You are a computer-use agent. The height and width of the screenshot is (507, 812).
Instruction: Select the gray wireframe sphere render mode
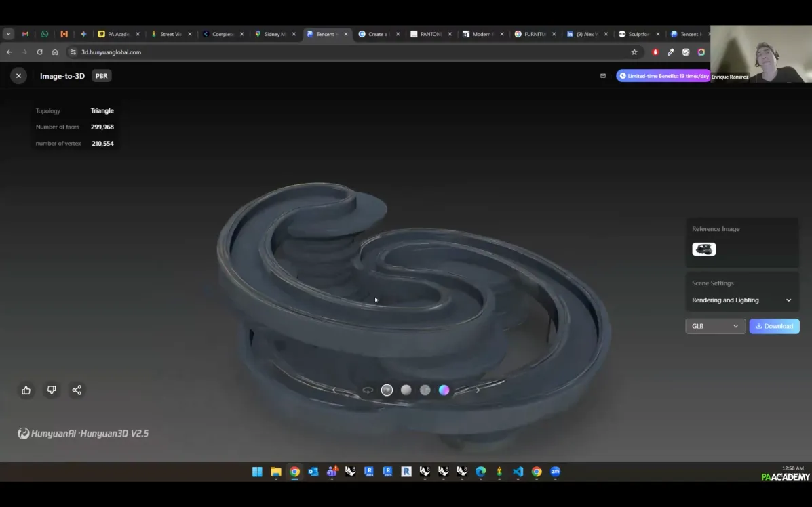pos(425,390)
